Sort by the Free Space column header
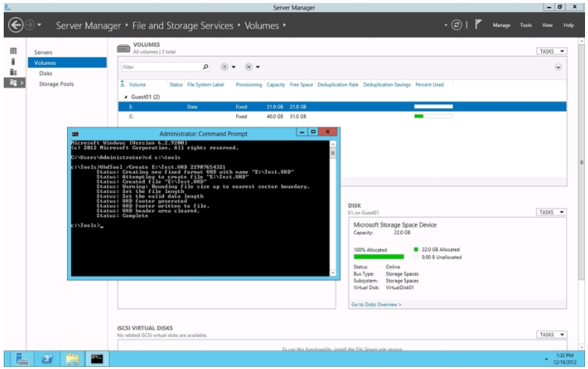Screen dimensions: 588x369 [301, 85]
